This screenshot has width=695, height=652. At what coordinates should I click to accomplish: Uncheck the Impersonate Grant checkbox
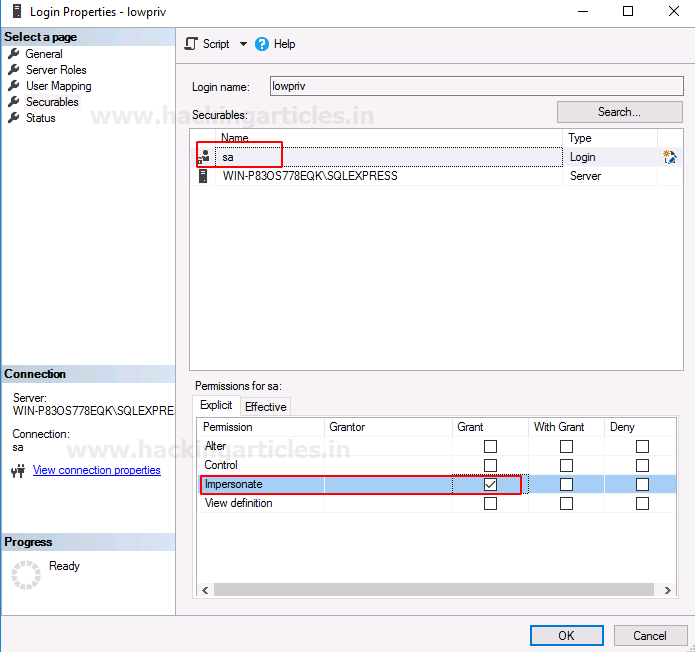coord(490,484)
